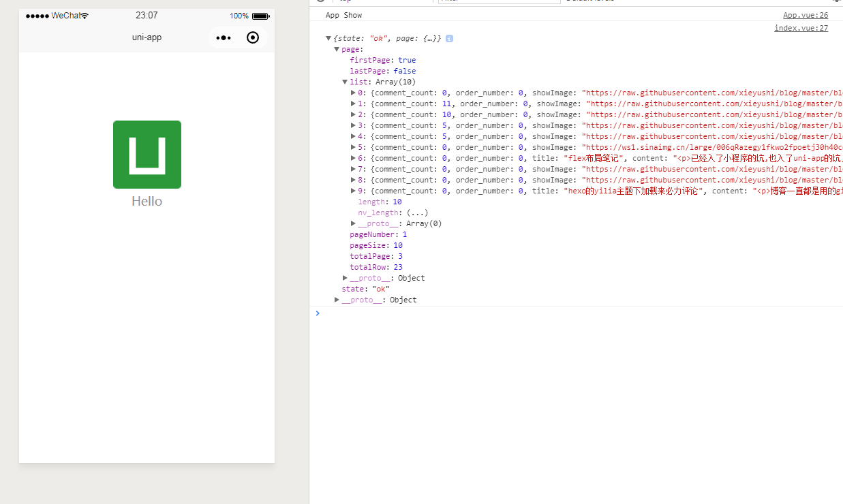Click the uni-app navigation bar title

147,37
